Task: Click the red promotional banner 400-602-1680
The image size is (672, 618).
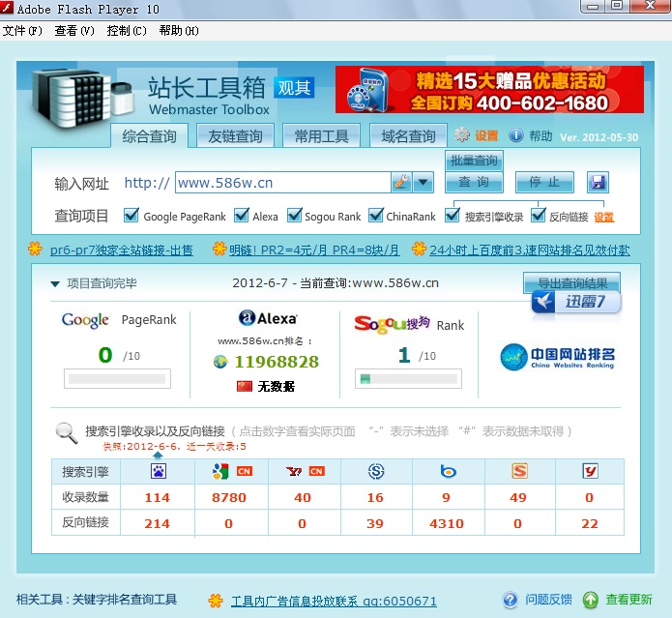Action: 489,90
